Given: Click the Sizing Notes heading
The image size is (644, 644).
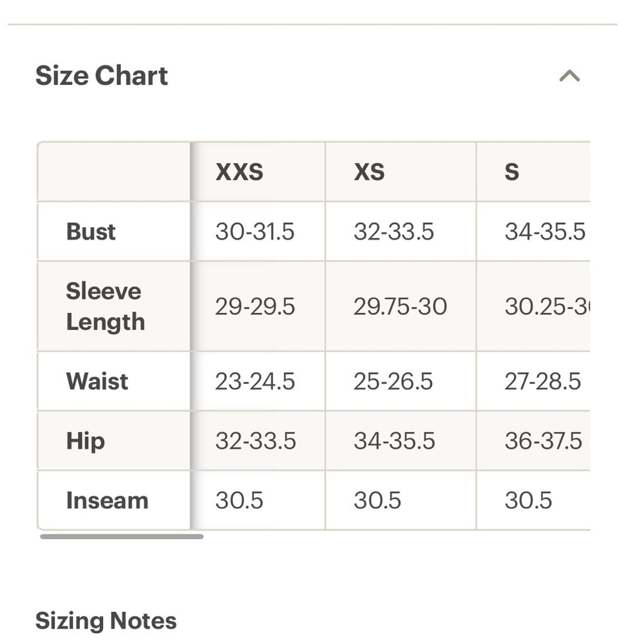Looking at the screenshot, I should click(106, 621).
